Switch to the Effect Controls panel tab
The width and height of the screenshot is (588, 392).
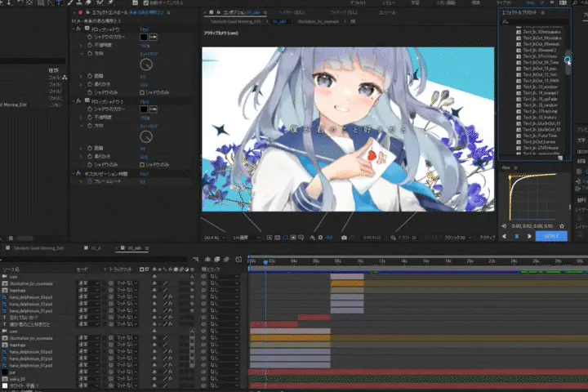(x=127, y=13)
